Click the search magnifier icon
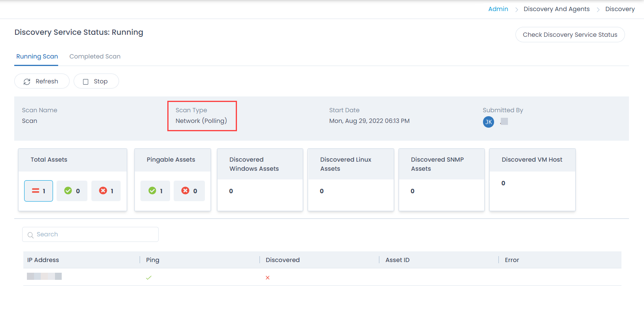This screenshot has width=644, height=332. pos(30,235)
